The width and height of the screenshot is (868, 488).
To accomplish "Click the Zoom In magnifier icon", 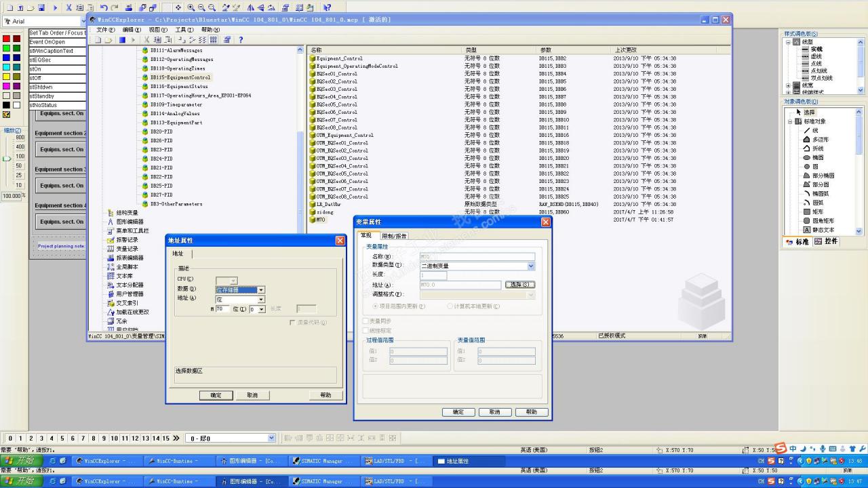I will point(191,7).
